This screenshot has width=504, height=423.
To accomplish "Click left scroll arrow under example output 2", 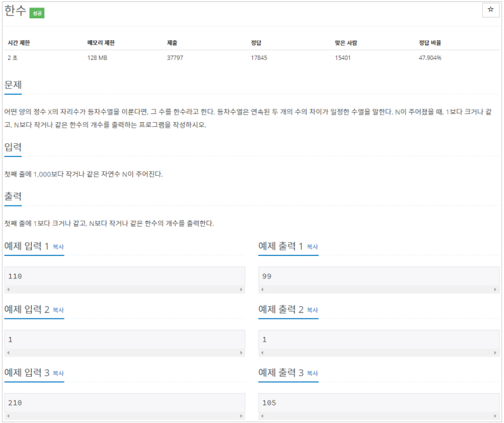I will (263, 353).
